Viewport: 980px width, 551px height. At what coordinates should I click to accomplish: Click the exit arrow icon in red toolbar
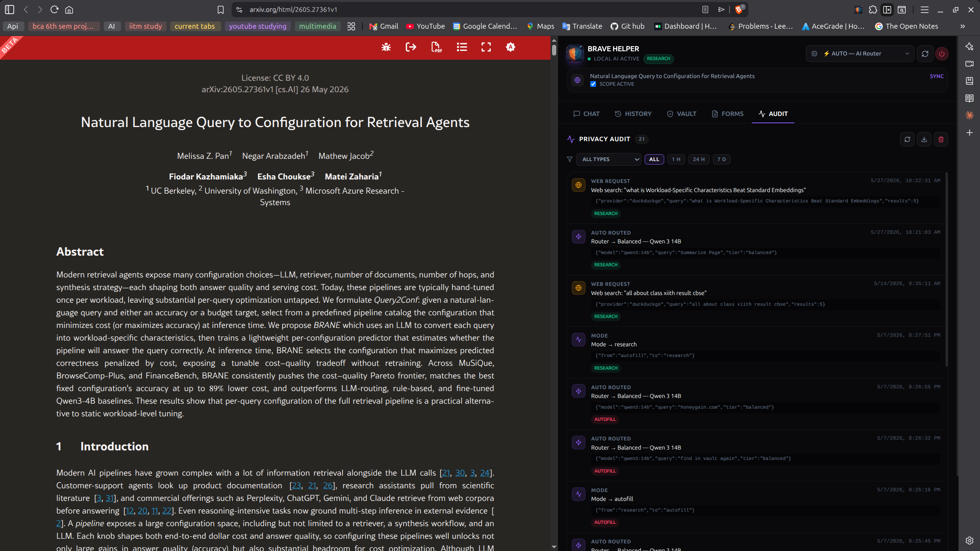click(411, 47)
